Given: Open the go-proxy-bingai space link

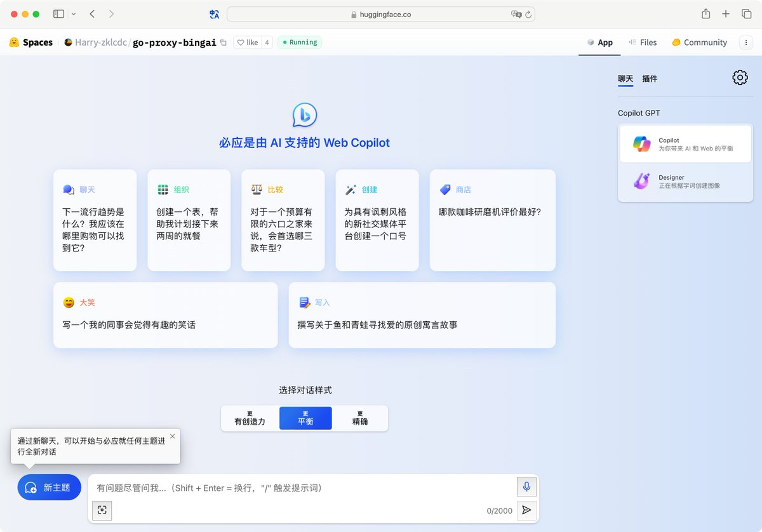Looking at the screenshot, I should [x=175, y=43].
